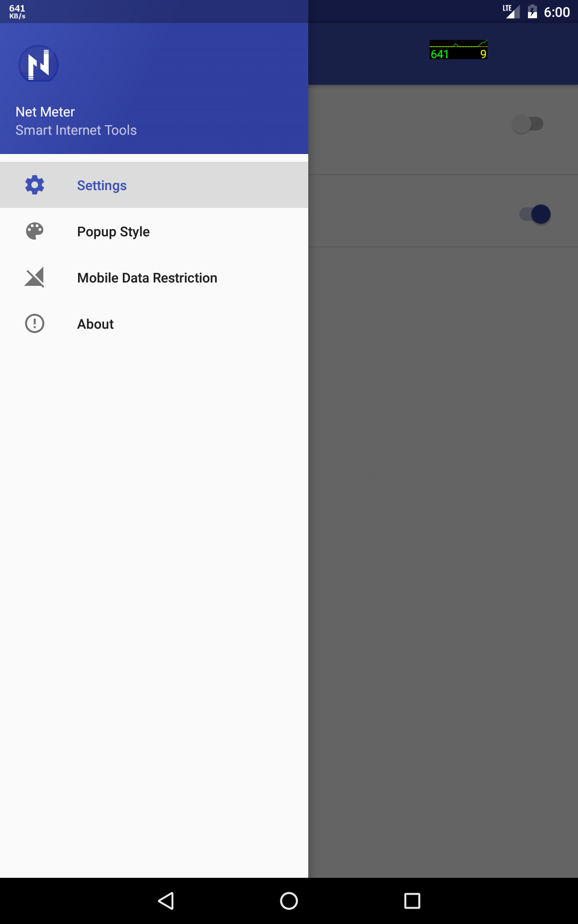This screenshot has height=924, width=578.
Task: Toggle the second switch that is on
Action: coord(535,214)
